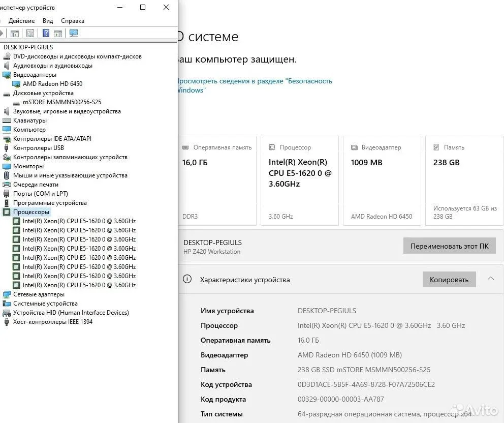The width and height of the screenshot is (504, 423).
Task: Click the Видеоадаптер card icon
Action: coord(354,147)
